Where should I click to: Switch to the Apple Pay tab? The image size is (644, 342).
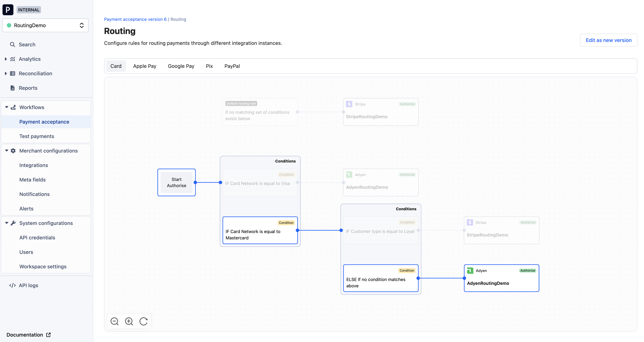point(145,66)
